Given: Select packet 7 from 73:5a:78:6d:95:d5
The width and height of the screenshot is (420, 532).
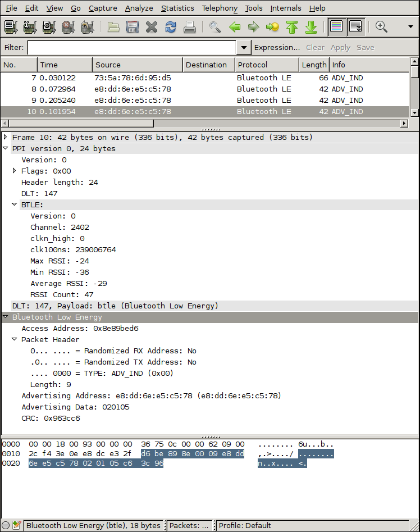Looking at the screenshot, I should tap(205, 78).
